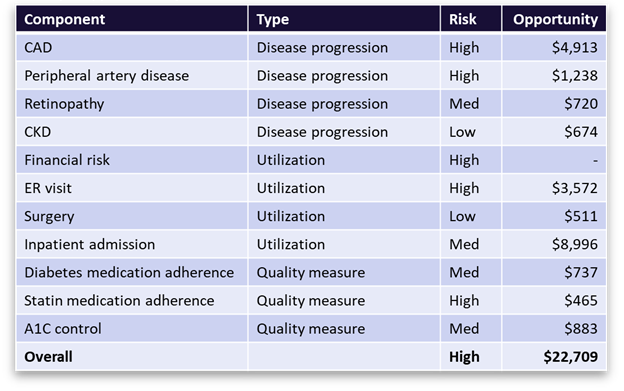Select Statin medication adherence cell
624x391 pixels.
(x=132, y=301)
